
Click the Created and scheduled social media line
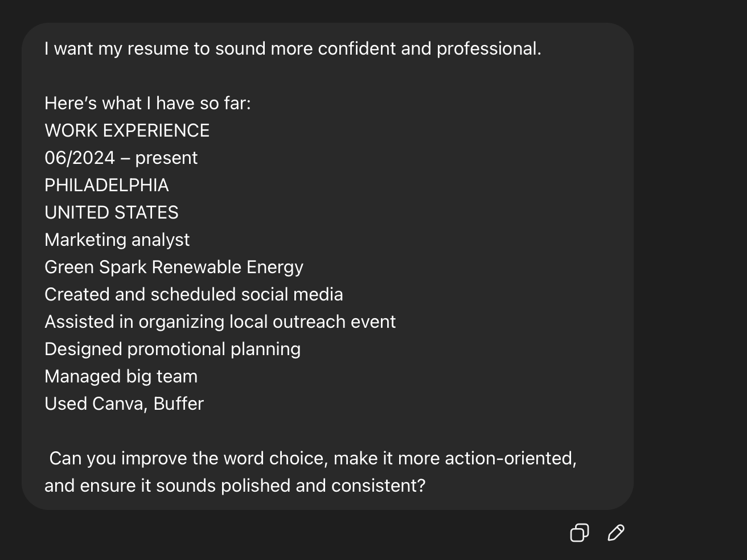pyautogui.click(x=194, y=294)
